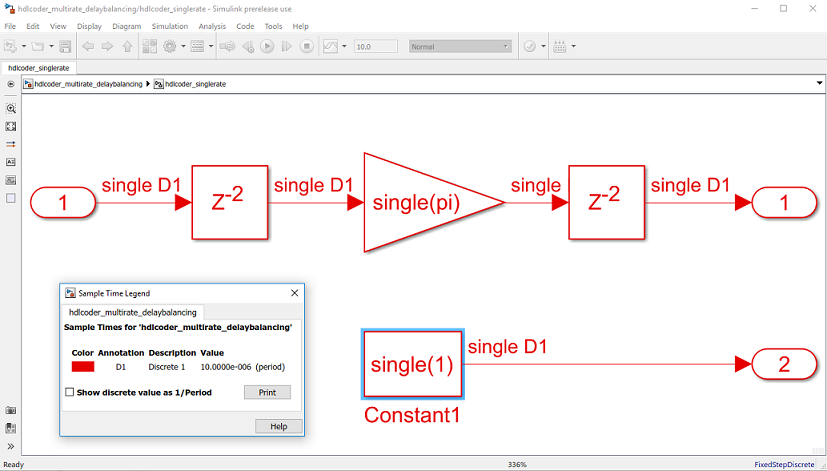Screen dimensions: 827x471
Task: Click the Area box palette icon
Action: coord(11,198)
